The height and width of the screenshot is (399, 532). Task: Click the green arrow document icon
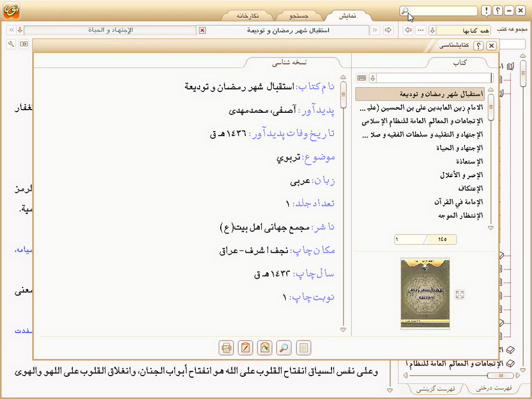coord(264,348)
